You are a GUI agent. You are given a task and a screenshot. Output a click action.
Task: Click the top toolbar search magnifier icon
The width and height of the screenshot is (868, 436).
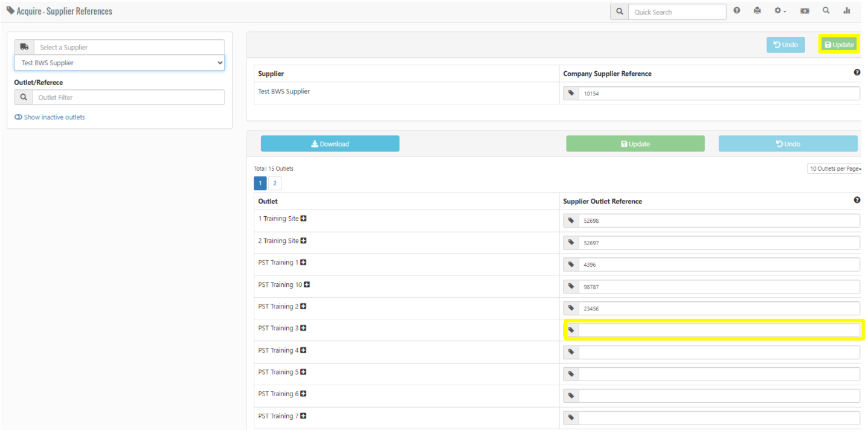coord(826,11)
